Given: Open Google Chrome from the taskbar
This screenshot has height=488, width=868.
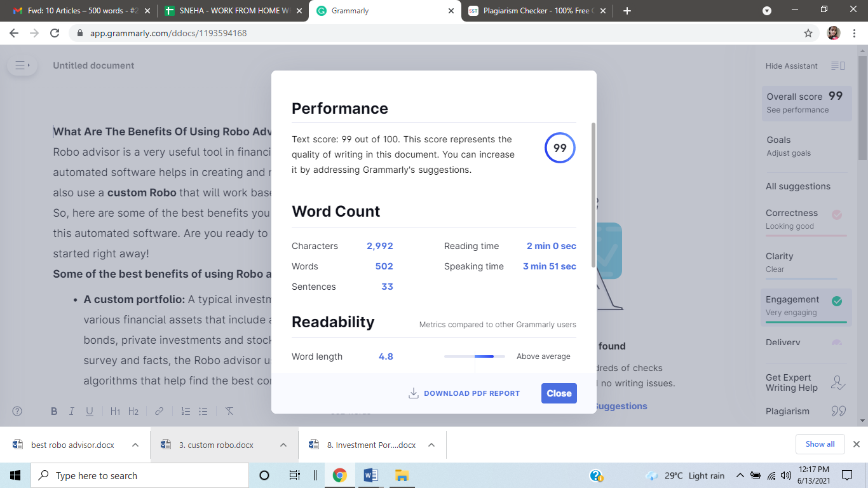Looking at the screenshot, I should click(x=340, y=475).
